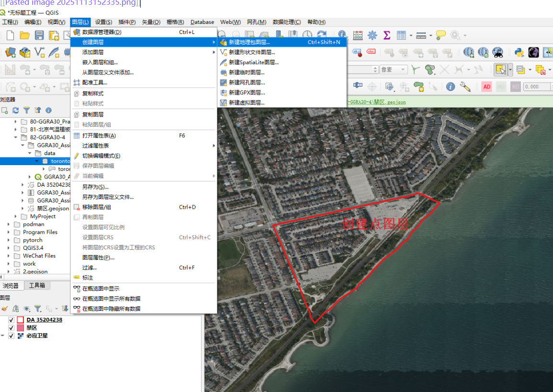This screenshot has width=553, height=392.
Task: Select 移除图层/组 menu entry
Action: pos(144,207)
